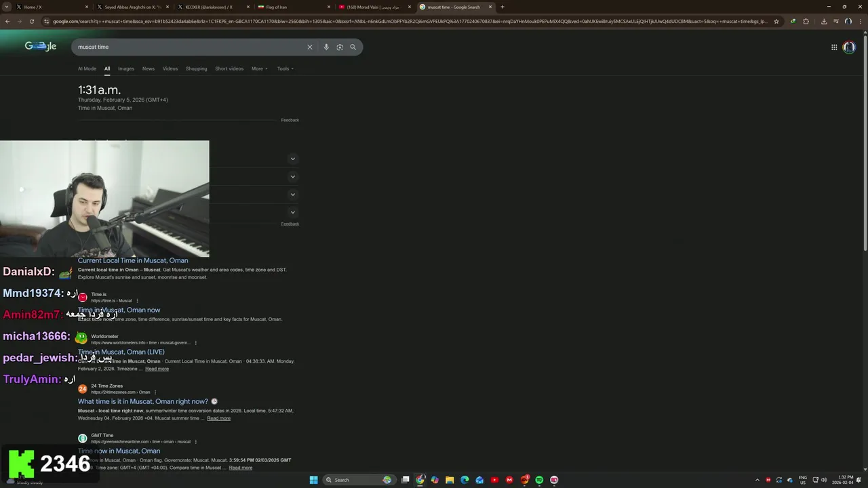Expand the first People also ask question
Viewport: 868px width, 488px height.
coord(292,159)
